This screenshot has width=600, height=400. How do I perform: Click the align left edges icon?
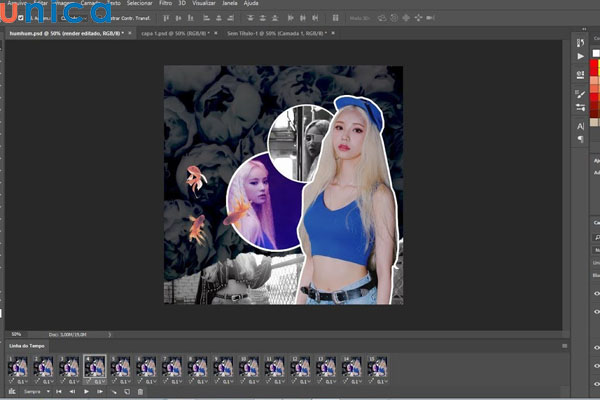tap(206, 18)
